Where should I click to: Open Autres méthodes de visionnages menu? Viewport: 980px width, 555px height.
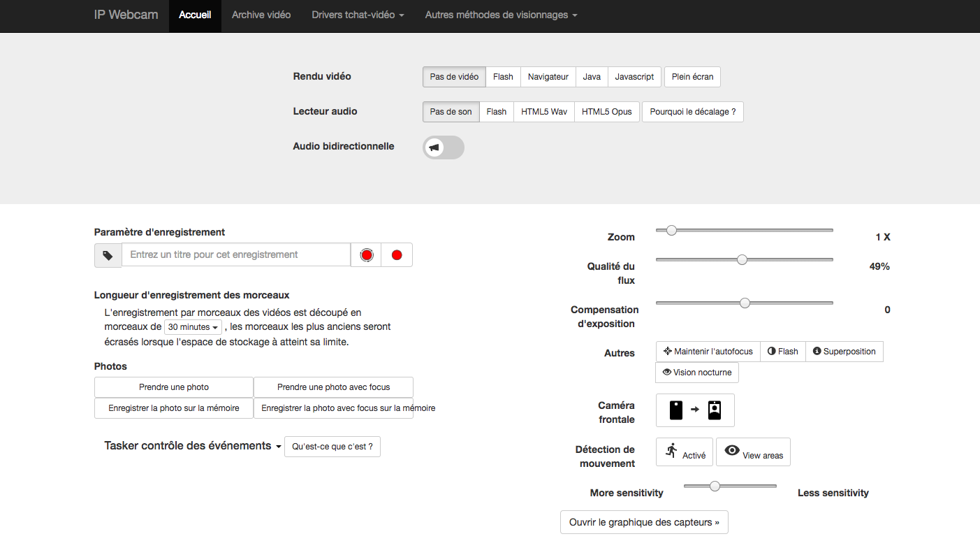pos(502,15)
